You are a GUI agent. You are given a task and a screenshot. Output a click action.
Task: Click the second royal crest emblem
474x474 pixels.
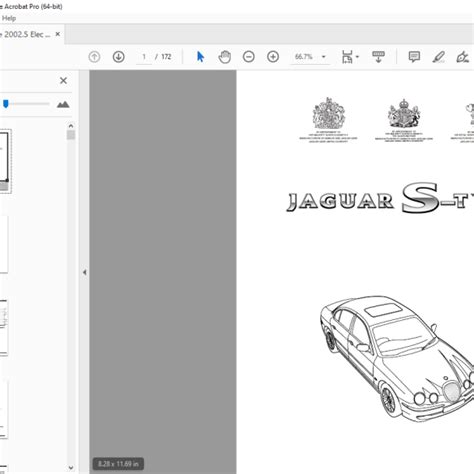click(x=404, y=113)
